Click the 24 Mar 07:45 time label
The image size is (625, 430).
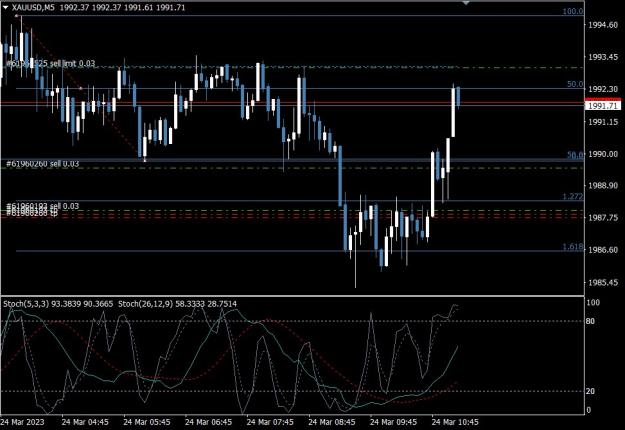(x=270, y=422)
